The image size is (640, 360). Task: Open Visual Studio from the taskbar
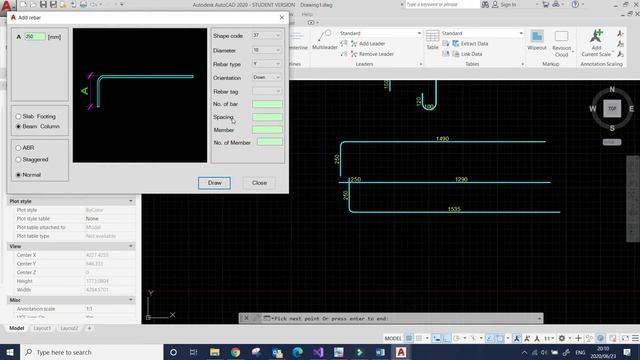coord(318,352)
